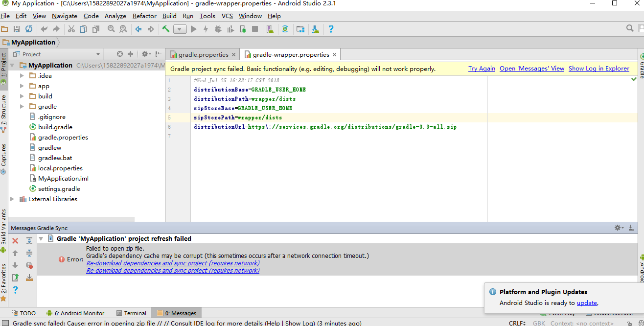Viewport: 644px width, 326px height.
Task: Click the Undo arrow icon
Action: [x=44, y=29]
